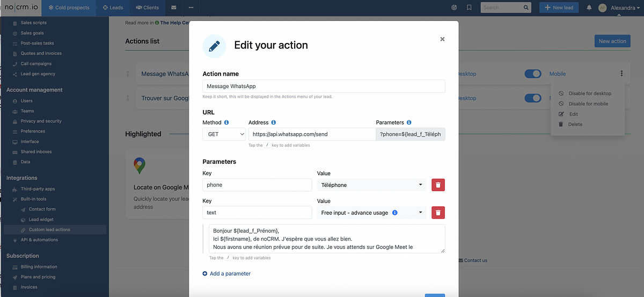Choose Delete from the context menu
The height and width of the screenshot is (297, 644).
tap(575, 124)
